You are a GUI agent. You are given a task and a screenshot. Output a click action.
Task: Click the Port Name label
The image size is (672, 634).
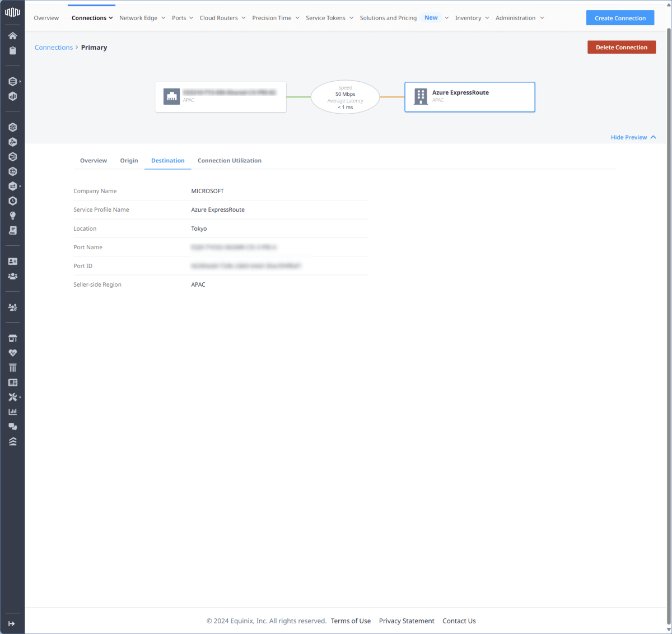coord(88,247)
